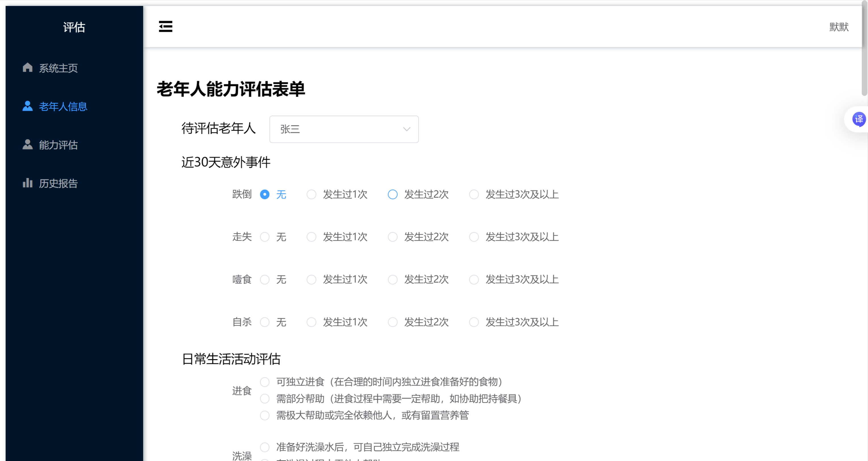Select 发生过2次 for 跌倒
This screenshot has width=868, height=461.
[393, 195]
